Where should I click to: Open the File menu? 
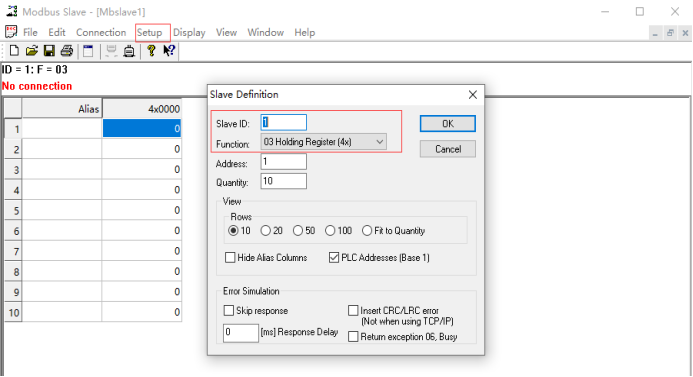[x=30, y=32]
